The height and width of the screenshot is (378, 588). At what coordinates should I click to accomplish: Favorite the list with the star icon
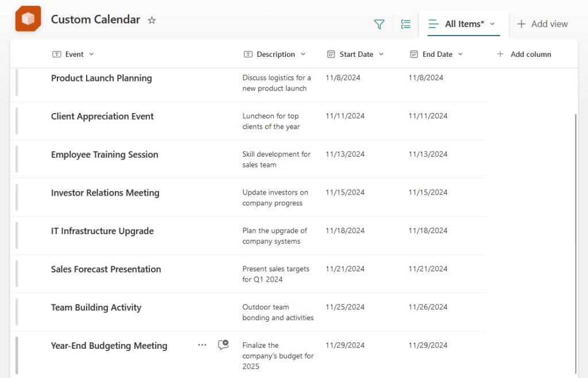pos(152,20)
